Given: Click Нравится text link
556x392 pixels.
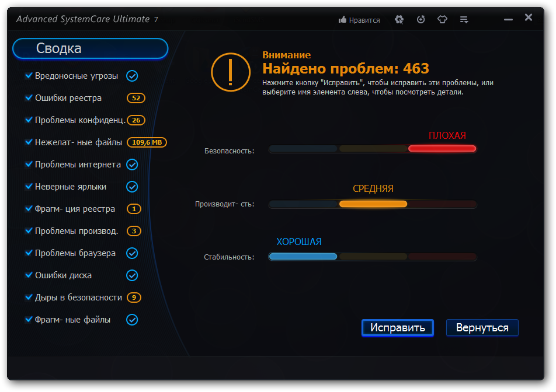Looking at the screenshot, I should [x=364, y=20].
